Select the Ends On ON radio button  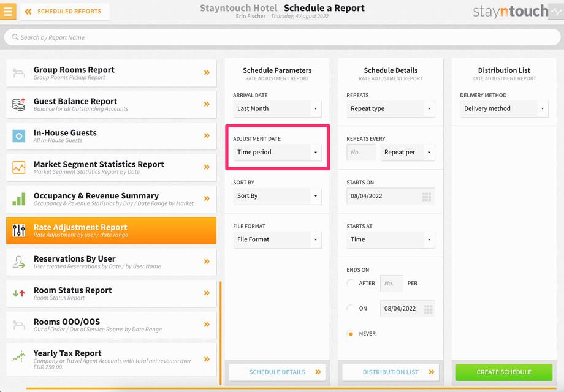tap(351, 308)
